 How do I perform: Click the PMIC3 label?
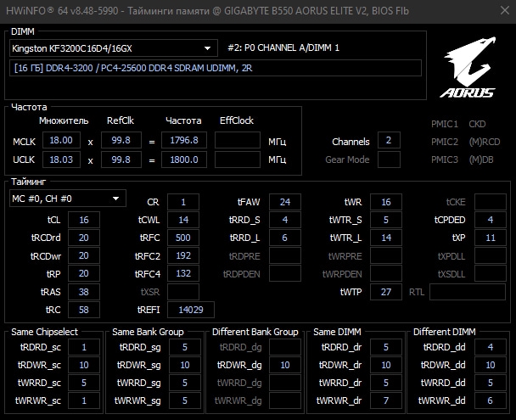(x=445, y=160)
